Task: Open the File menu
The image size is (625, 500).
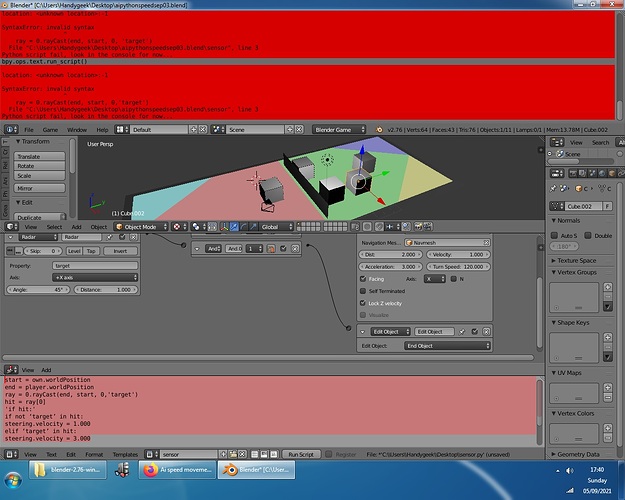Action: pos(29,130)
